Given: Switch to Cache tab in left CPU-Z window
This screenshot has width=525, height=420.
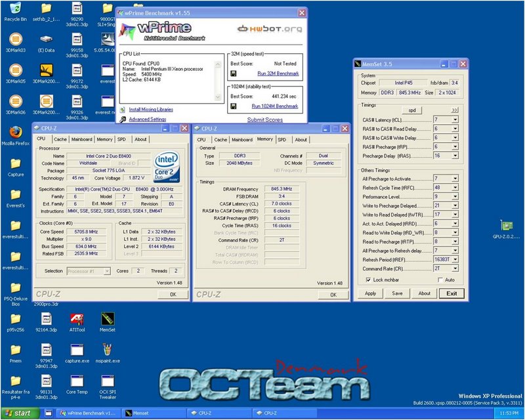Looking at the screenshot, I should (x=60, y=139).
